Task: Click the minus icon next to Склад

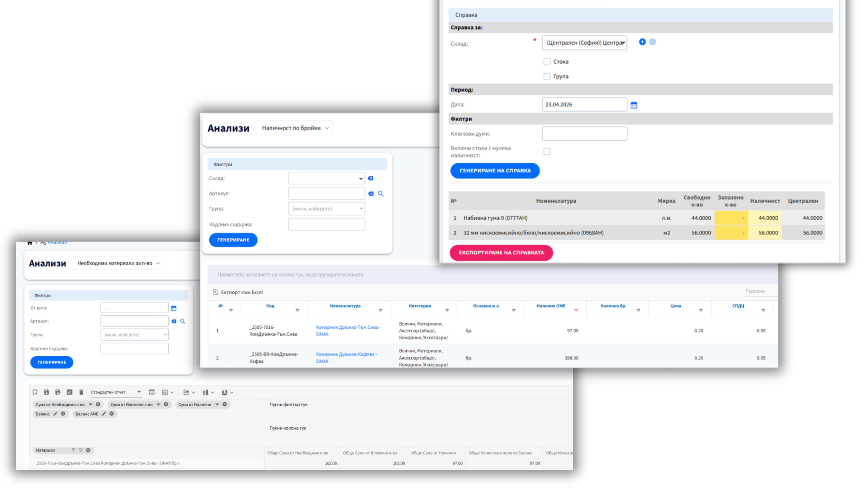Action: (x=653, y=42)
